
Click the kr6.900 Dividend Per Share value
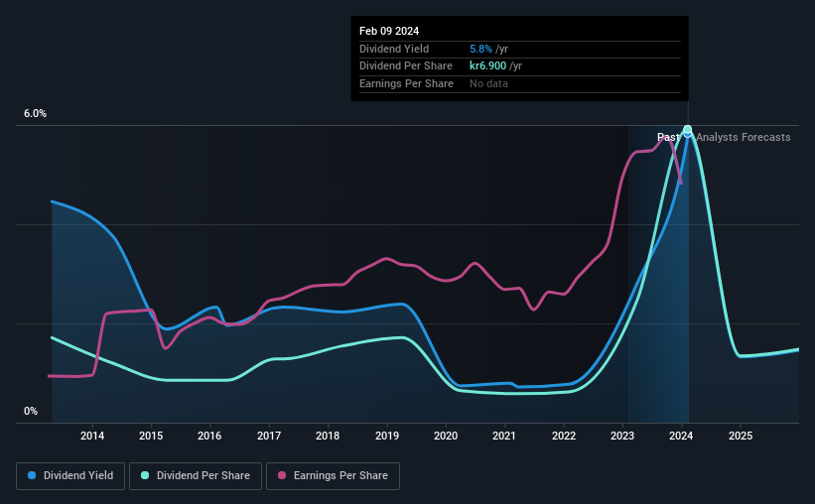pos(488,66)
